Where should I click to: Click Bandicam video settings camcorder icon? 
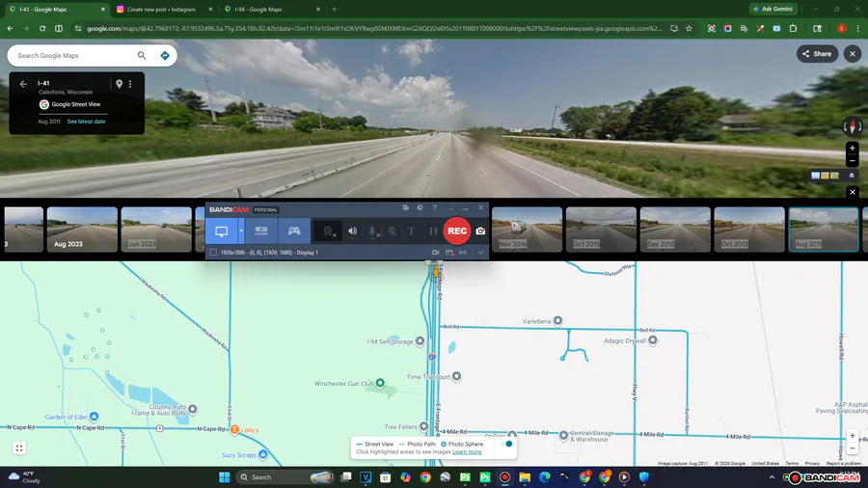[436, 253]
